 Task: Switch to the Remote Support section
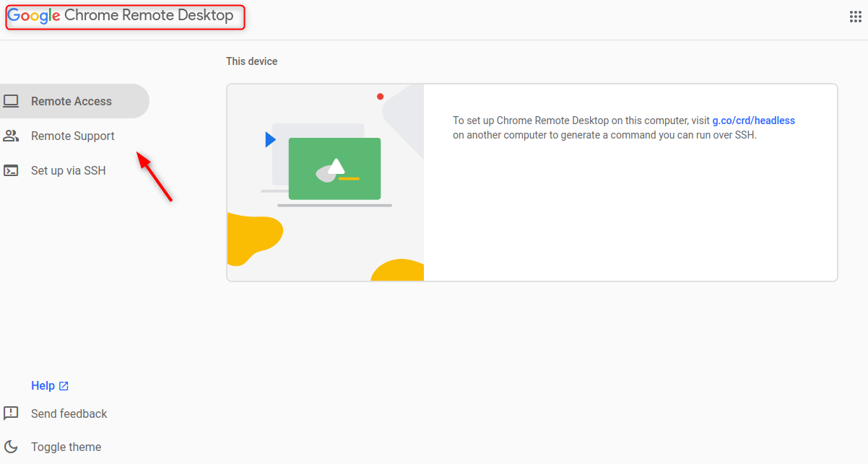[x=72, y=136]
